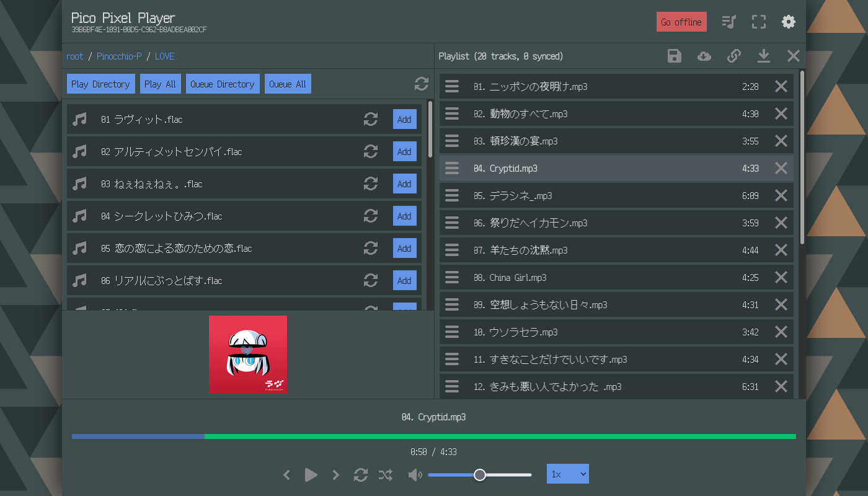Remove 01. ニッポンの夜明け.mp3 from playlist

click(x=781, y=86)
